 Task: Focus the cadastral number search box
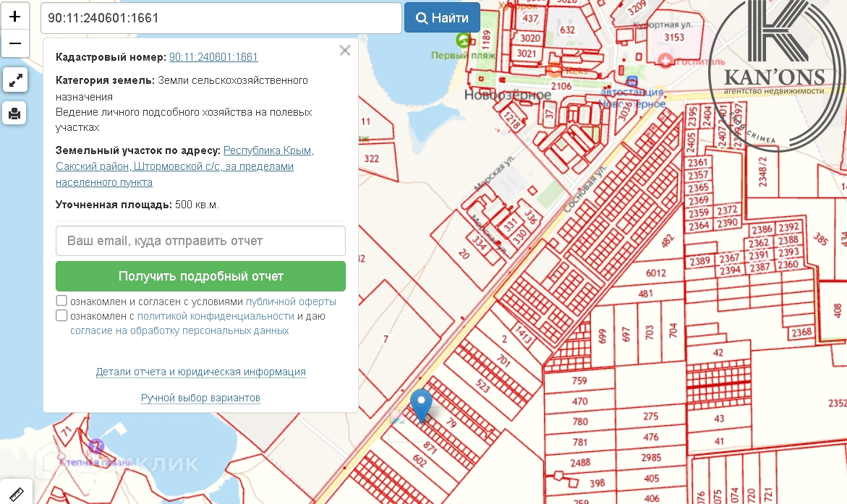(221, 18)
